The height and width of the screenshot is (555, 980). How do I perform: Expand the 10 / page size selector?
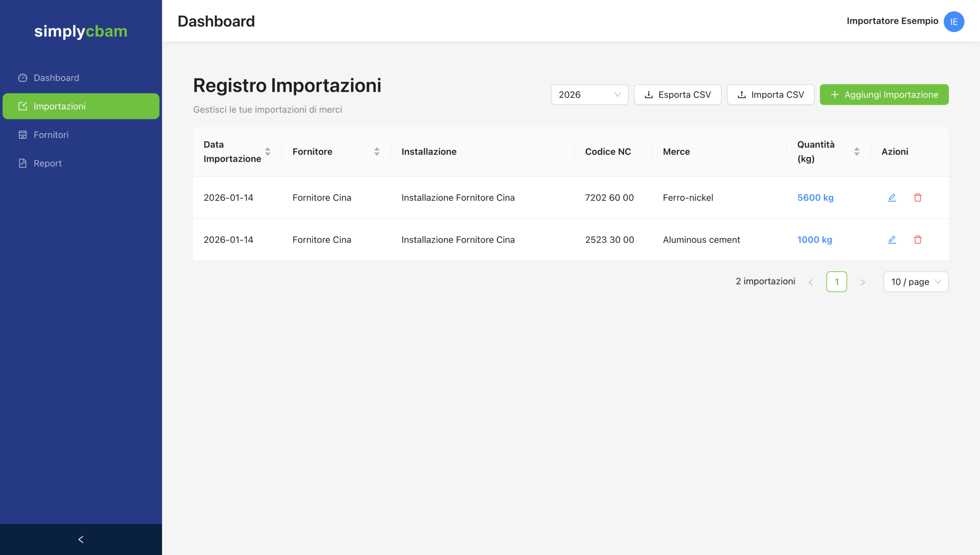915,282
